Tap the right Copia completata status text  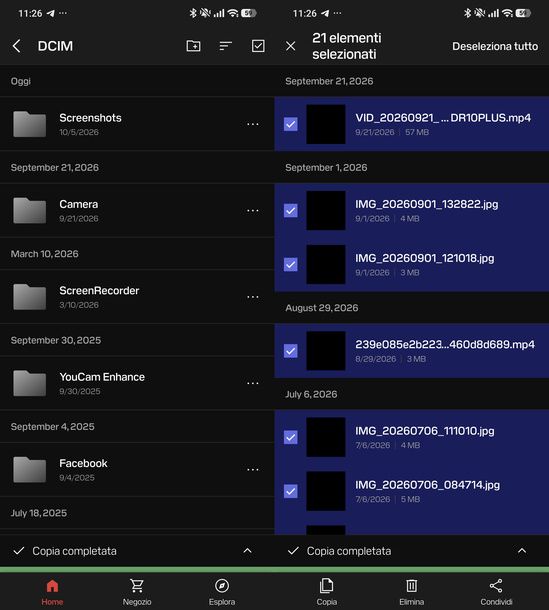349,551
